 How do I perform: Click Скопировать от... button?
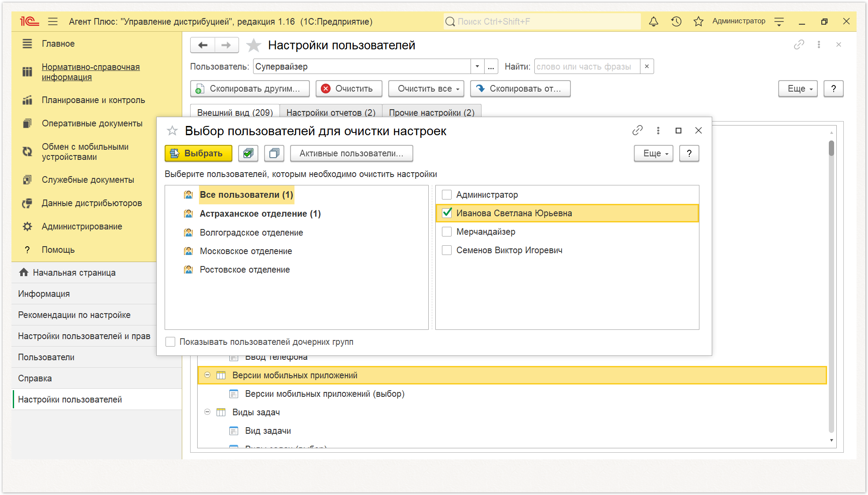[x=520, y=89]
